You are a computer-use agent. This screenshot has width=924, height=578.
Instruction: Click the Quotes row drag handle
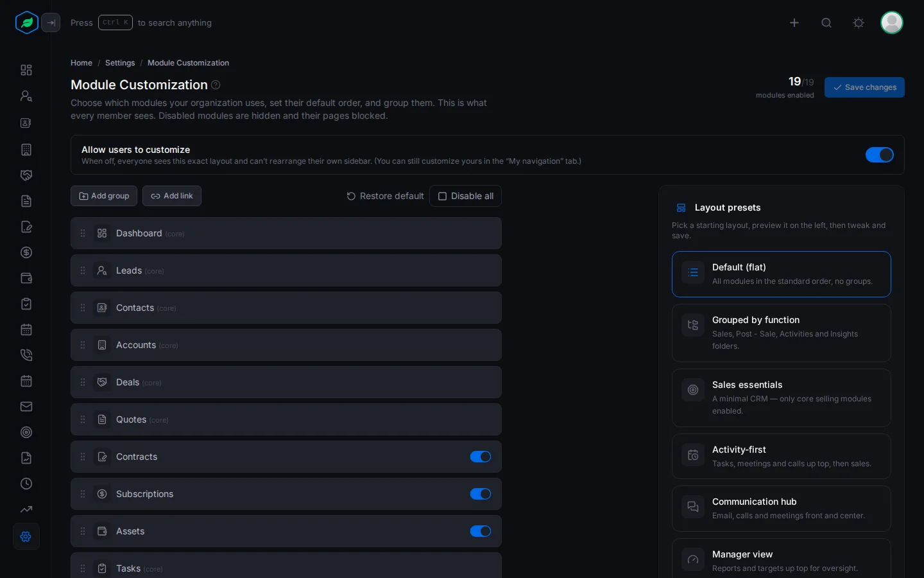(83, 419)
